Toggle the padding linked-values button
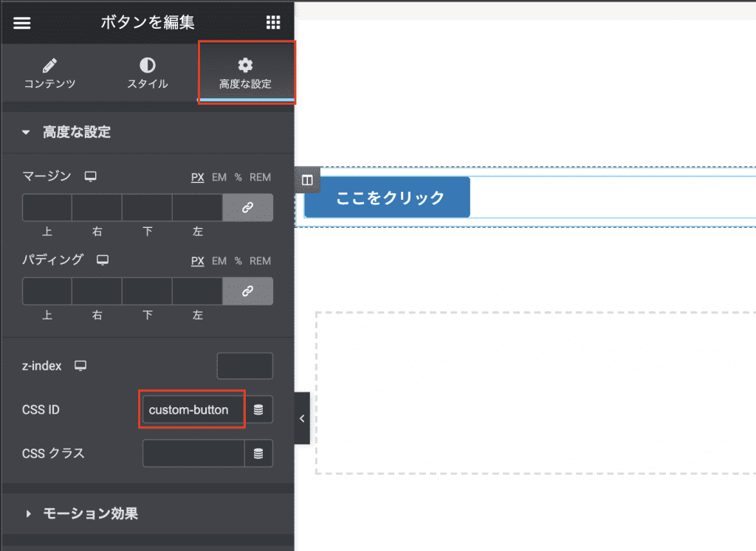Screen dimensions: 756x551 tap(247, 291)
